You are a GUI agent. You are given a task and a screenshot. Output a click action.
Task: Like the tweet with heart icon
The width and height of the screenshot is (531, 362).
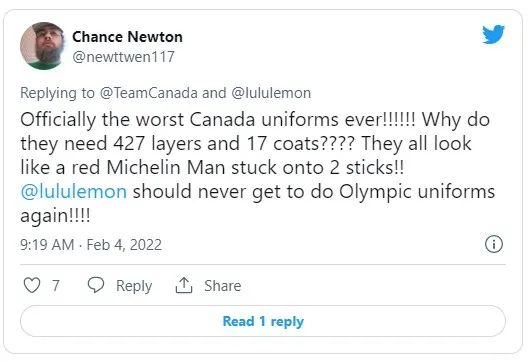[32, 285]
